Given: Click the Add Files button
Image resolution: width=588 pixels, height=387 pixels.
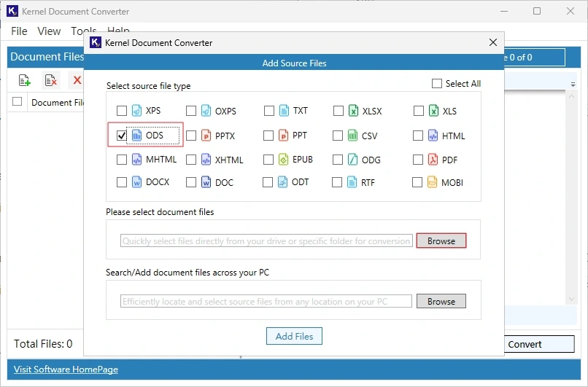Looking at the screenshot, I should coord(294,336).
